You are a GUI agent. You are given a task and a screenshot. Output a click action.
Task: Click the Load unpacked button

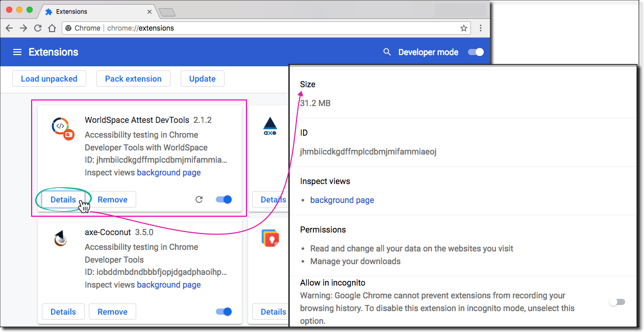(49, 79)
